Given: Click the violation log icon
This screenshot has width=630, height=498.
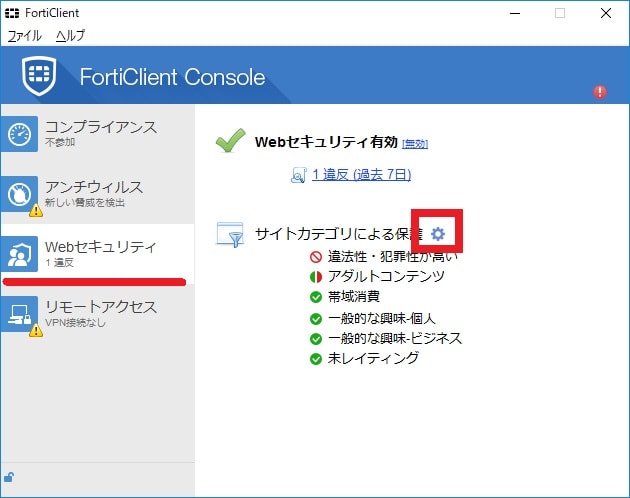Looking at the screenshot, I should pyautogui.click(x=299, y=175).
